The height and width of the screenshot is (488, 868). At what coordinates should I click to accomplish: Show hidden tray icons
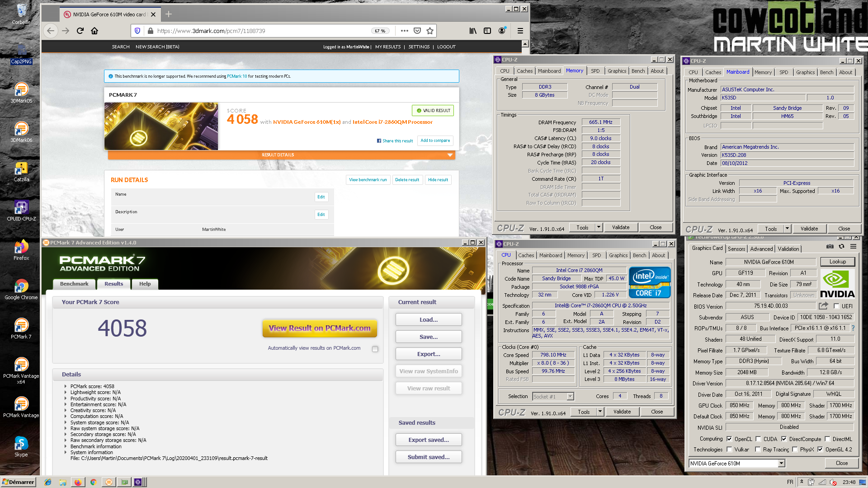[x=802, y=482]
